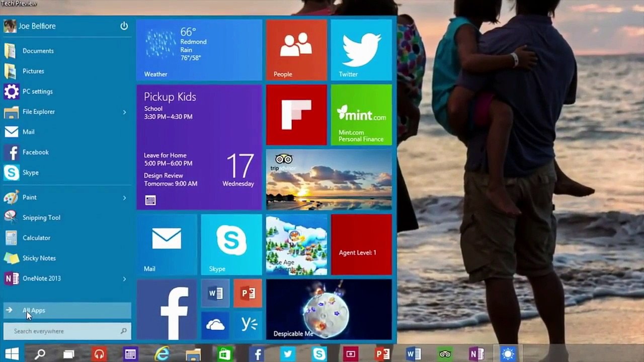Launch the small Word tile

215,293
